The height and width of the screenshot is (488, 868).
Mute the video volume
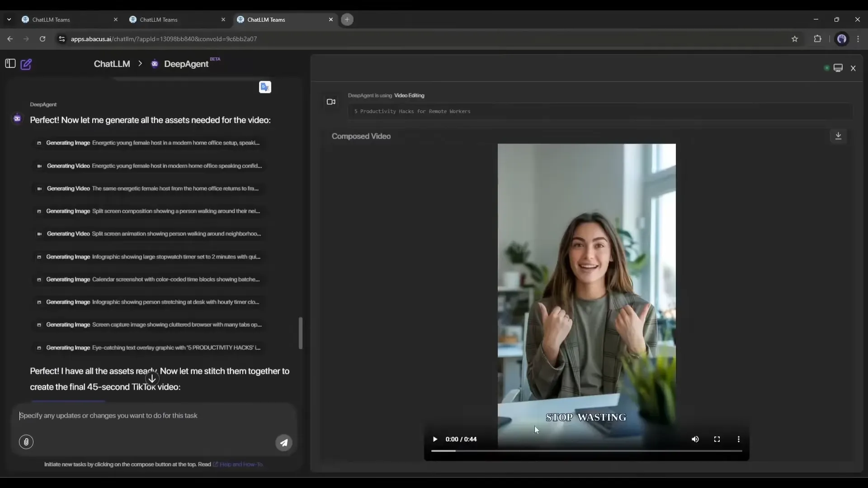point(695,439)
